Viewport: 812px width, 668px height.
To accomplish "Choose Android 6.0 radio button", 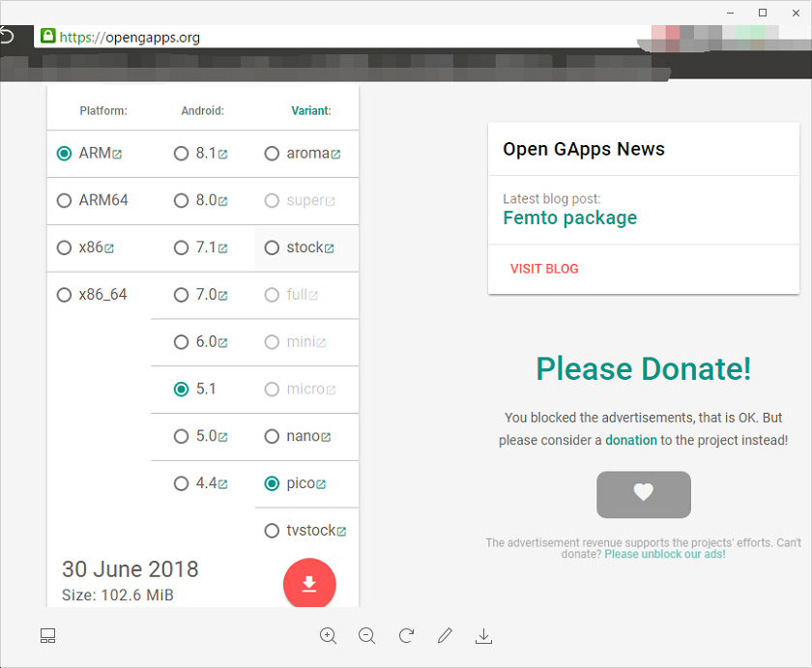I will [182, 342].
